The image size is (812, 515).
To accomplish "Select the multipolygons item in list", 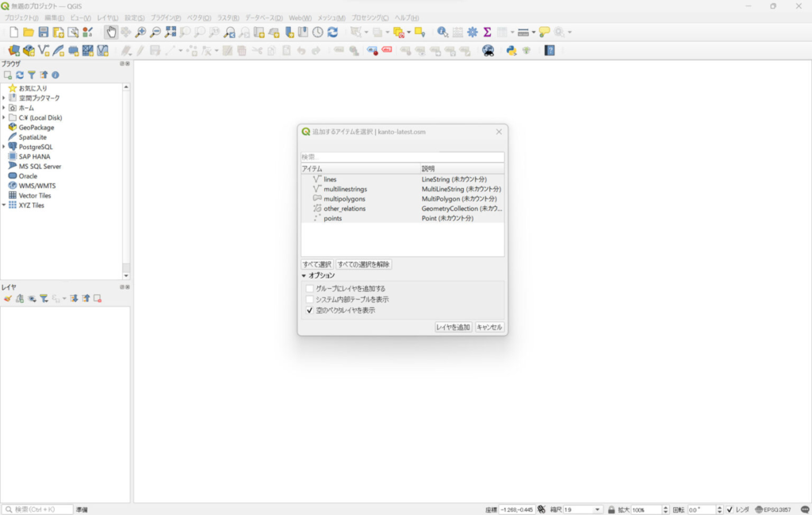I will pyautogui.click(x=344, y=198).
